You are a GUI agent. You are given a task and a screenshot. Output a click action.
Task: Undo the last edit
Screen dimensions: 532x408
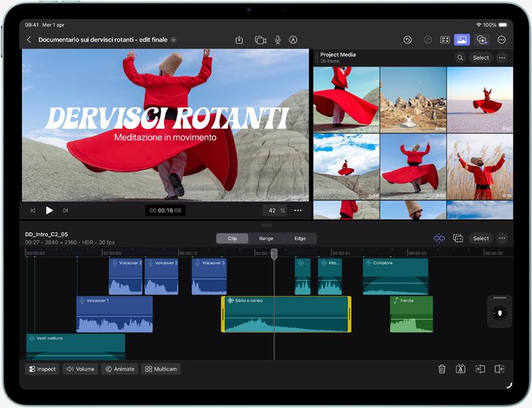(x=407, y=39)
